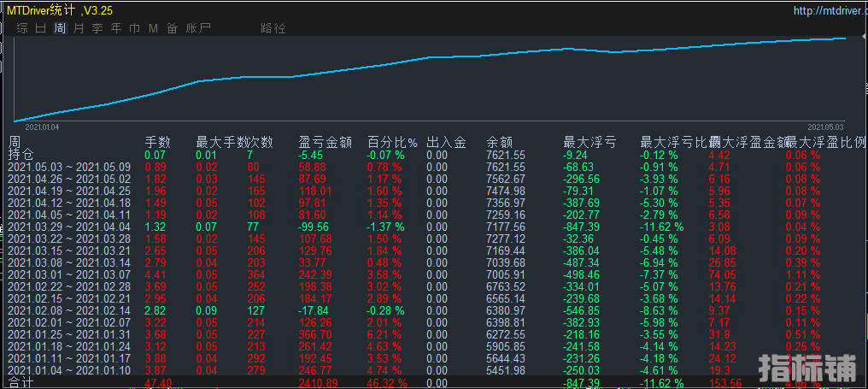Select the 2021.02.08 ~ 2021.02.14 week row
This screenshot has width=868, height=389.
[x=68, y=310]
